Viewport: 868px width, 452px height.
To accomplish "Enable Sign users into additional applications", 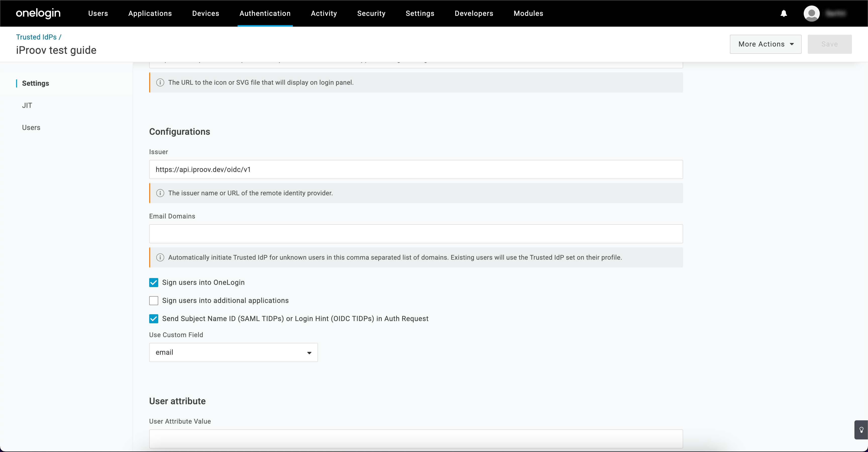I will [154, 301].
